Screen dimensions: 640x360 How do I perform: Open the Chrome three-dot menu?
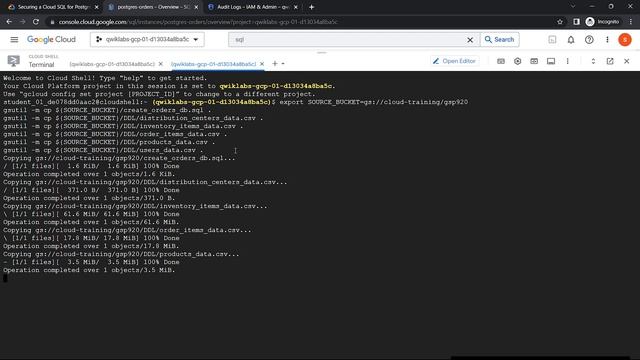coord(631,22)
